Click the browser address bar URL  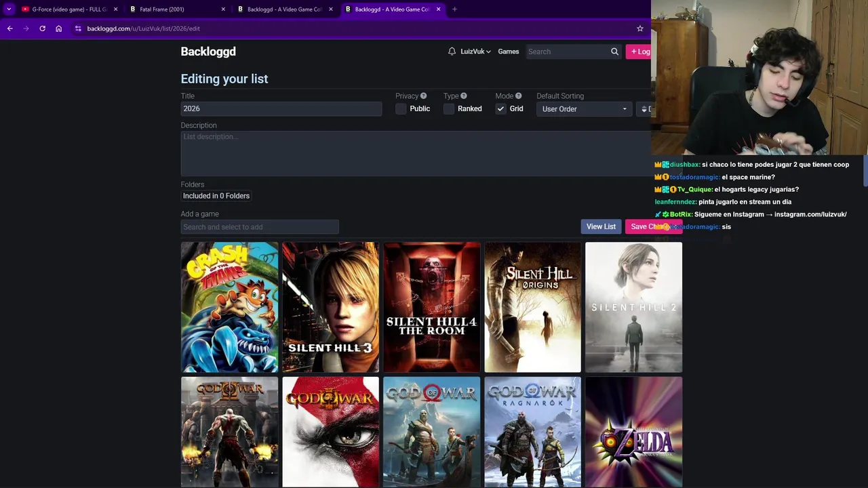(x=144, y=28)
